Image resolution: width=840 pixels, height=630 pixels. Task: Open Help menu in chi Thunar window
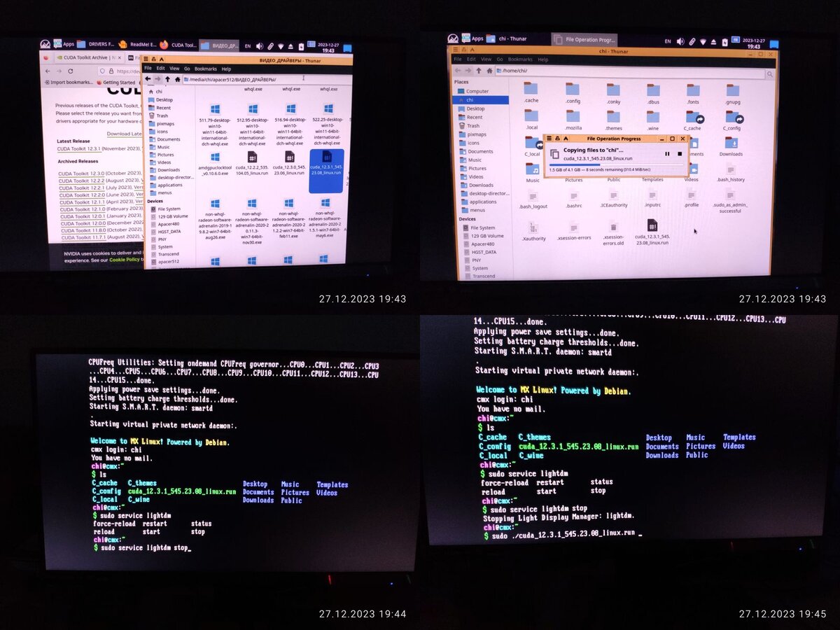[x=542, y=59]
